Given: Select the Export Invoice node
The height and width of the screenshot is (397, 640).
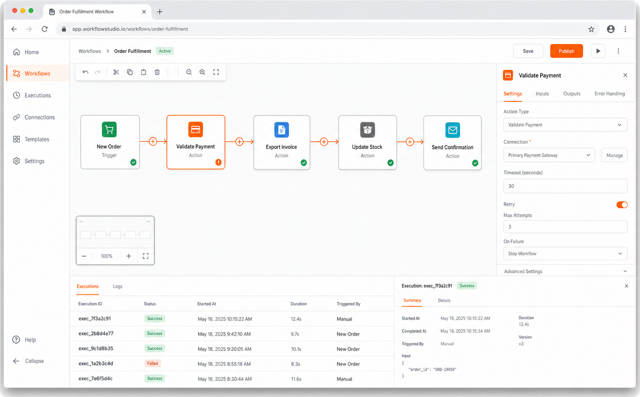Looking at the screenshot, I should pyautogui.click(x=282, y=142).
